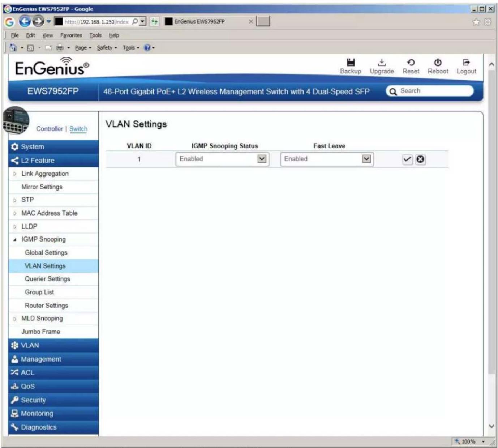Viewport: 498px width, 448px height.
Task: Switch to the EnGenius EWS7952FP browser tab
Action: [x=209, y=22]
